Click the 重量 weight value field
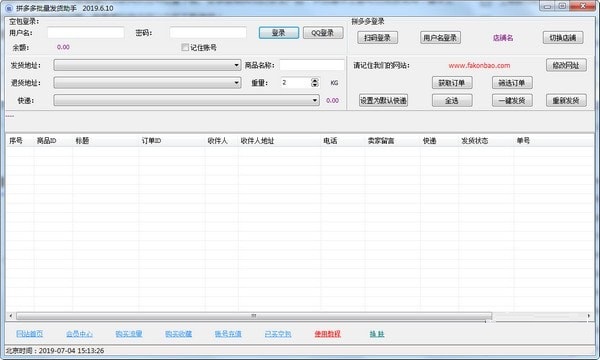Viewport: 600px width, 360px height. (x=295, y=82)
